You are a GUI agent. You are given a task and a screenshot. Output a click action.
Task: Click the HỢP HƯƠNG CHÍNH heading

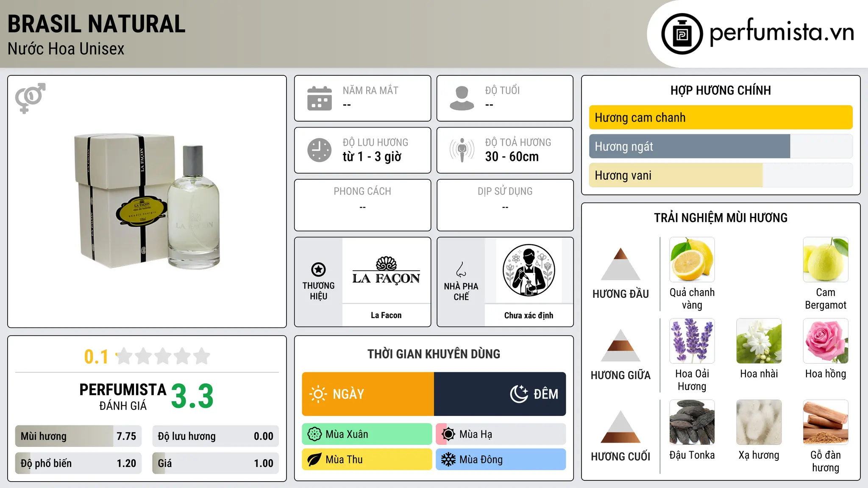[x=721, y=90]
